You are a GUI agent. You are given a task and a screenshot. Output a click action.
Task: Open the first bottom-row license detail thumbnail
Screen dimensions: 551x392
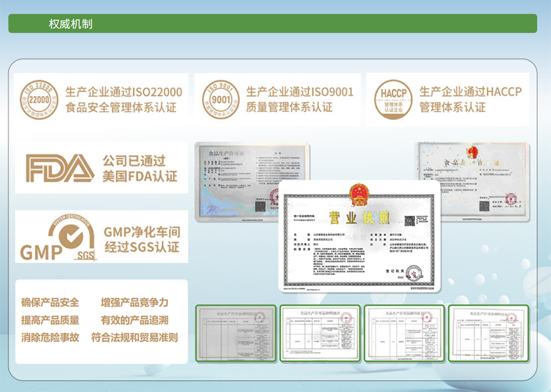[x=234, y=333]
